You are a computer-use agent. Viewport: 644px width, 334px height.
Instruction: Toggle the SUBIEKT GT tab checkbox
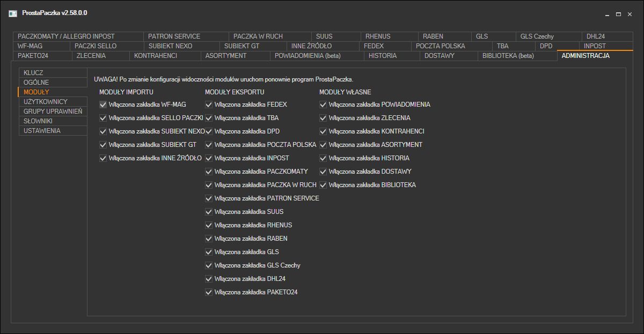tap(103, 145)
